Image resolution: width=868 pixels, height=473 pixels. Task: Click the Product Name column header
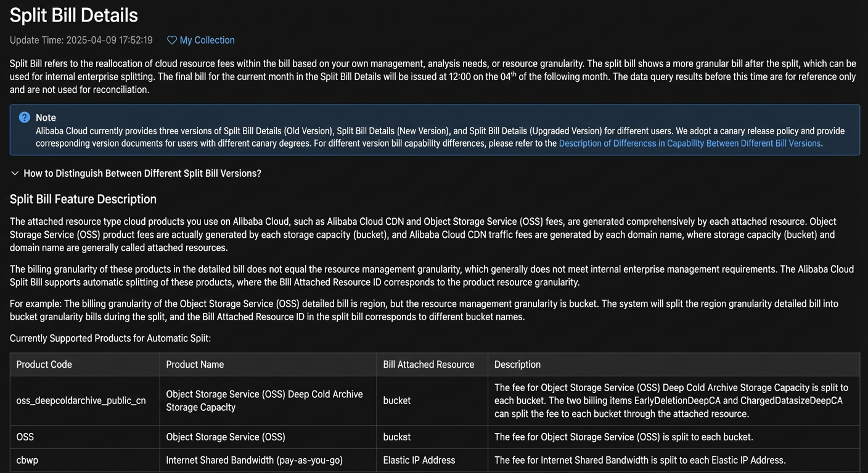[x=268, y=365]
